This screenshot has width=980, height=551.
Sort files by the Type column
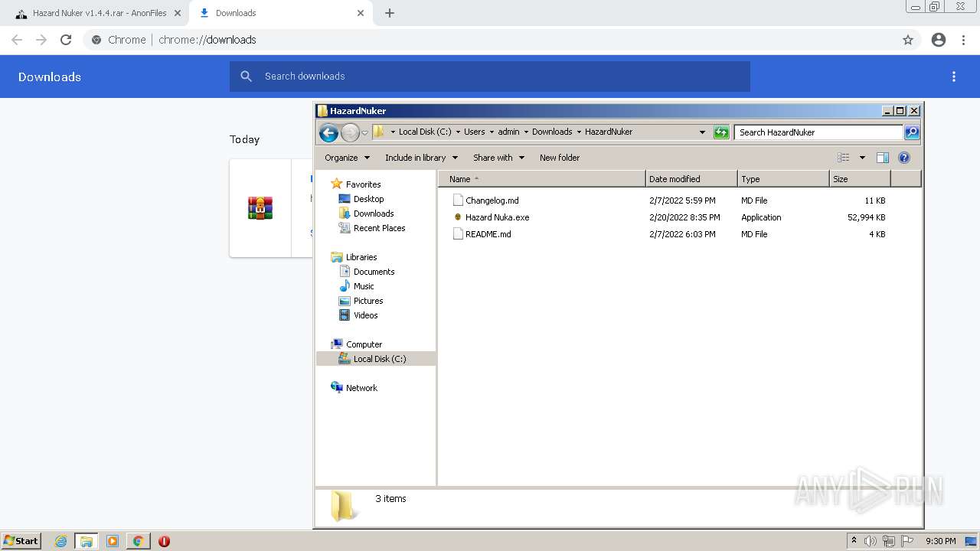tap(783, 179)
